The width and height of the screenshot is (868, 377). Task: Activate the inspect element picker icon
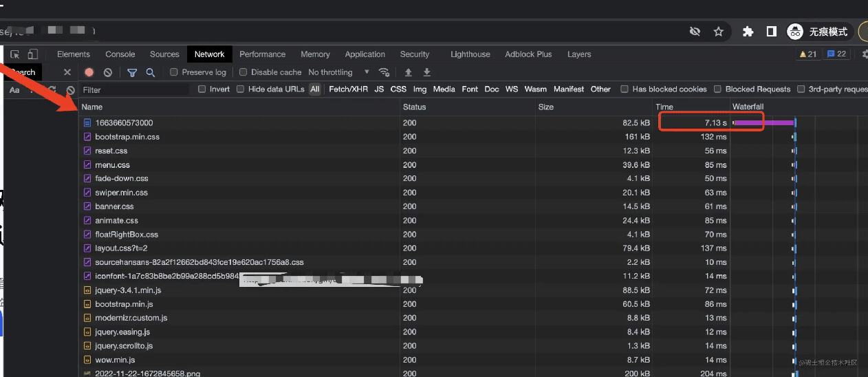(15, 54)
